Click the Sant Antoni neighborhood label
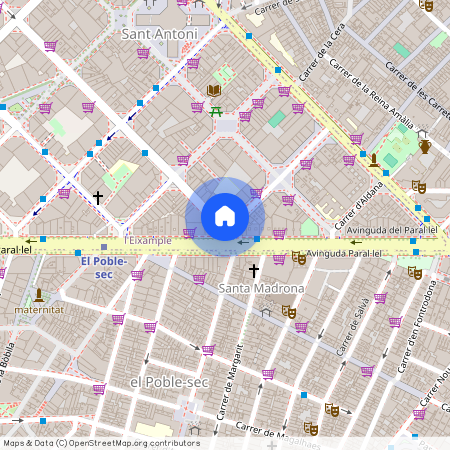The width and height of the screenshot is (450, 450). [159, 34]
